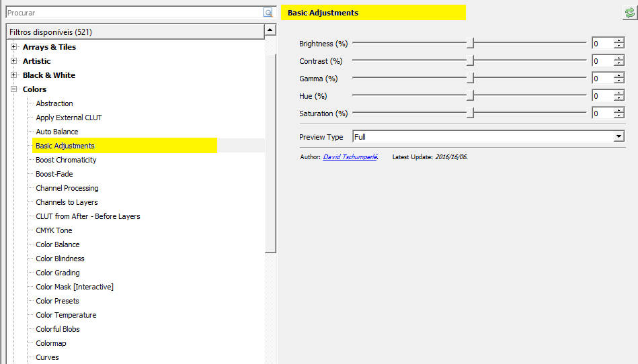Image resolution: width=638 pixels, height=364 pixels.
Task: Increase Gamma with the up arrow
Action: coord(619,76)
